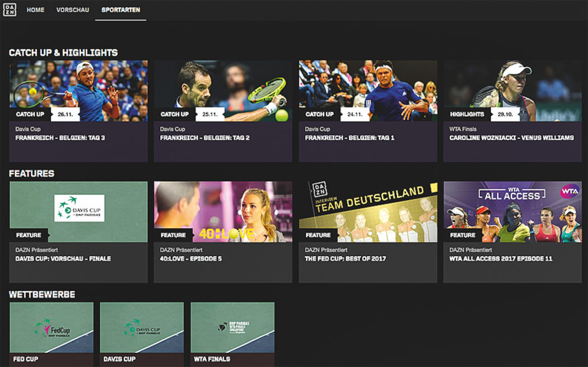Click the CATCH UP & HIGHLIGHTS heading

tap(63, 52)
